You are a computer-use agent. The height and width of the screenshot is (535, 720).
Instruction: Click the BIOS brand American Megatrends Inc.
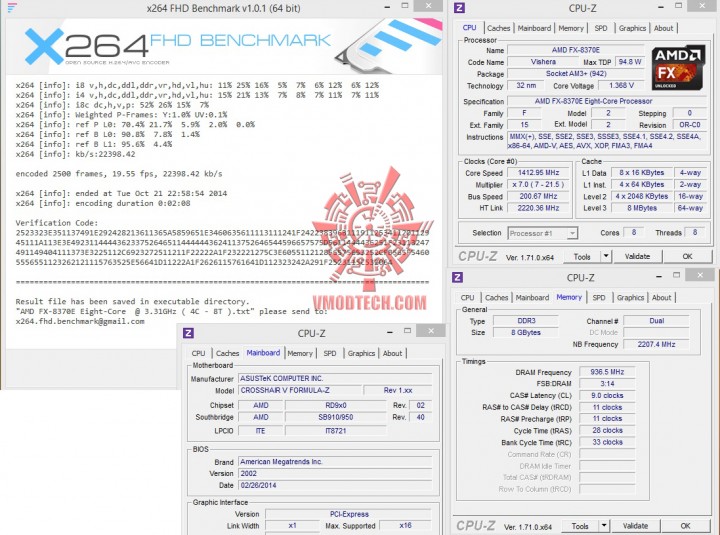pos(335,462)
